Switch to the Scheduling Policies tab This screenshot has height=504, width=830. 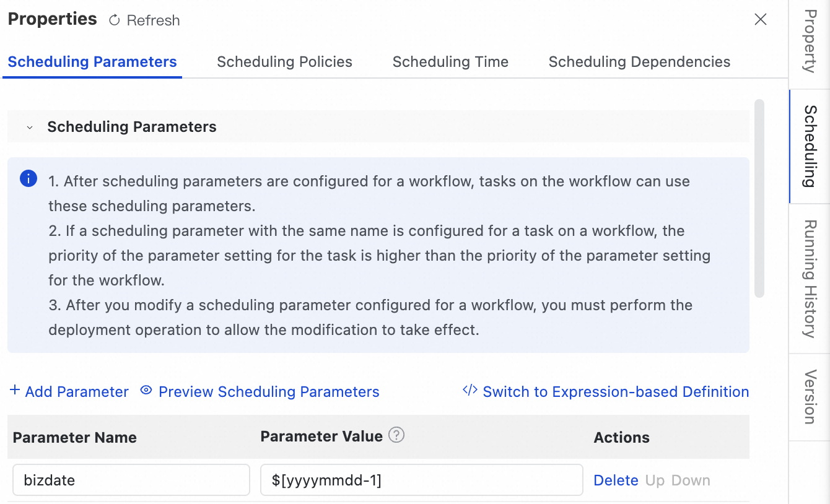click(284, 62)
